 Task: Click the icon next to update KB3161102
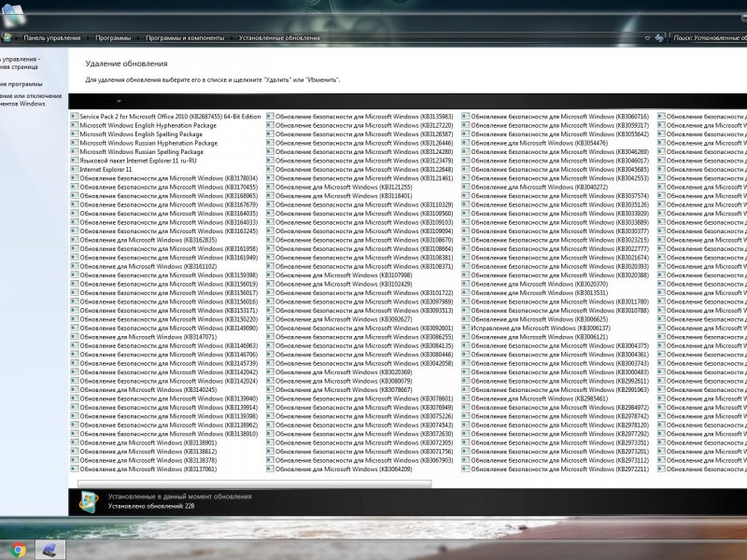(75, 266)
